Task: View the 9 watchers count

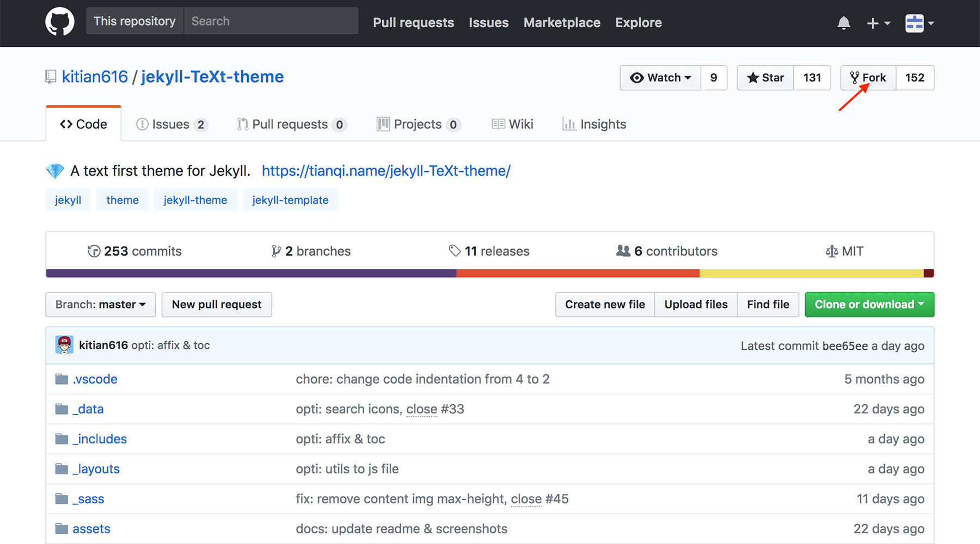Action: (714, 78)
